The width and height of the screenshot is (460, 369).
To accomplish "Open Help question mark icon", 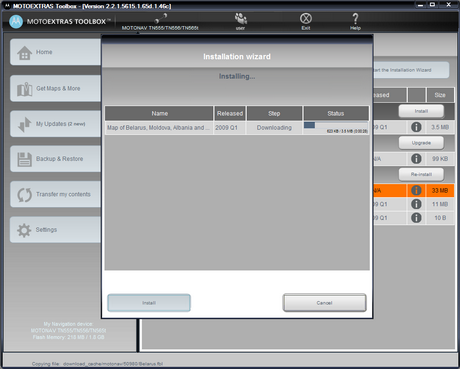I will coord(355,18).
